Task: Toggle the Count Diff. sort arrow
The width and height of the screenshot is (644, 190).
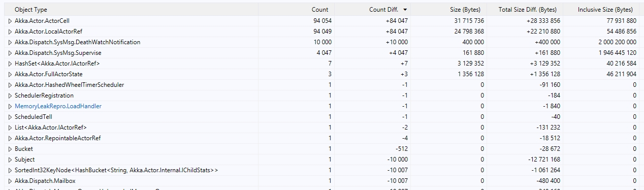Action: pos(405,10)
